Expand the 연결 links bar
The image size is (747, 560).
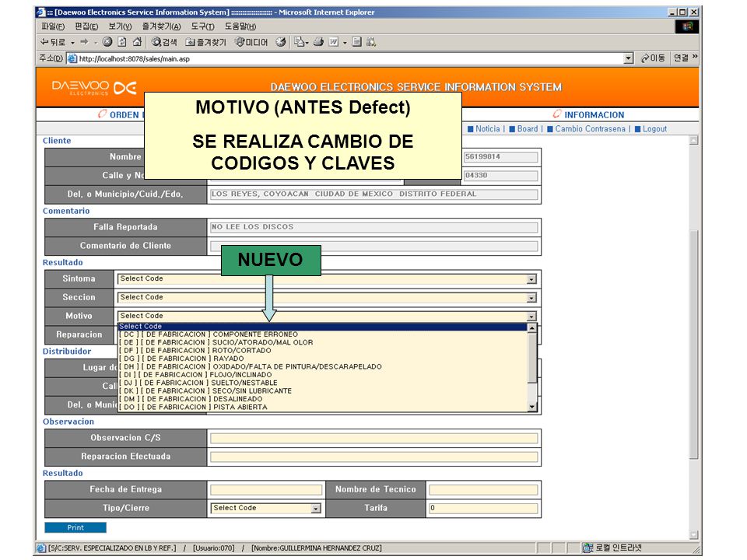[x=685, y=58]
